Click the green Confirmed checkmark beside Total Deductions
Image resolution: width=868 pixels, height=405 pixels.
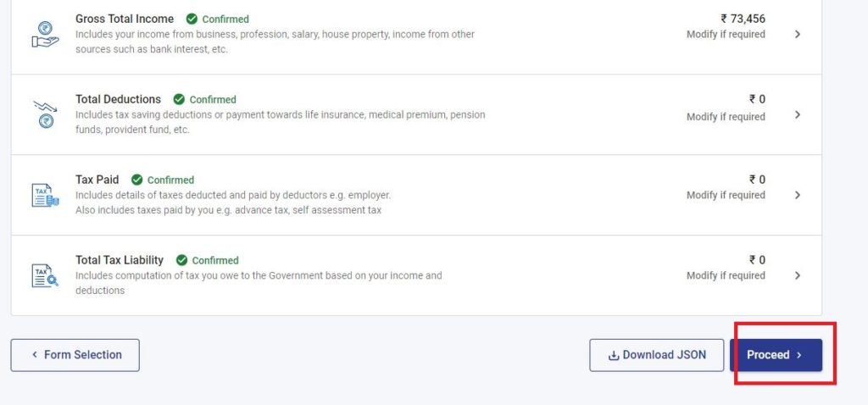click(x=179, y=99)
